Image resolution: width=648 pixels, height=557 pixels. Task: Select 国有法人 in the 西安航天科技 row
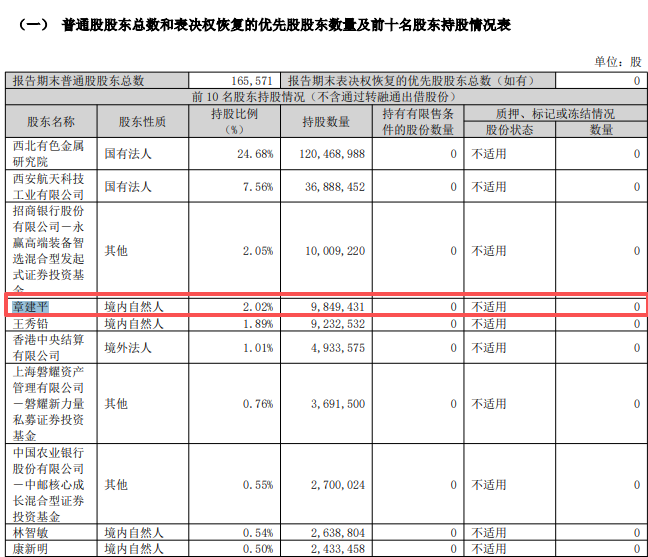pyautogui.click(x=128, y=186)
